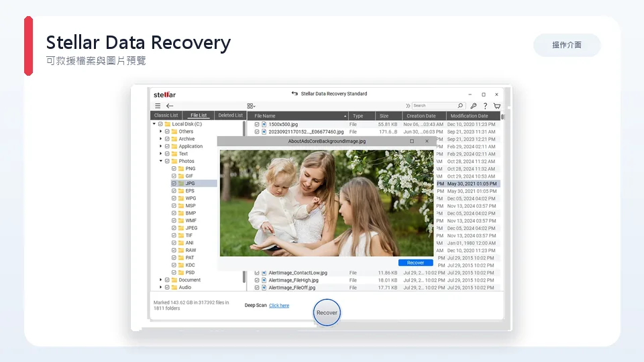Uncheck the AlertImage_FileOff.jpg checkbox

click(257, 288)
